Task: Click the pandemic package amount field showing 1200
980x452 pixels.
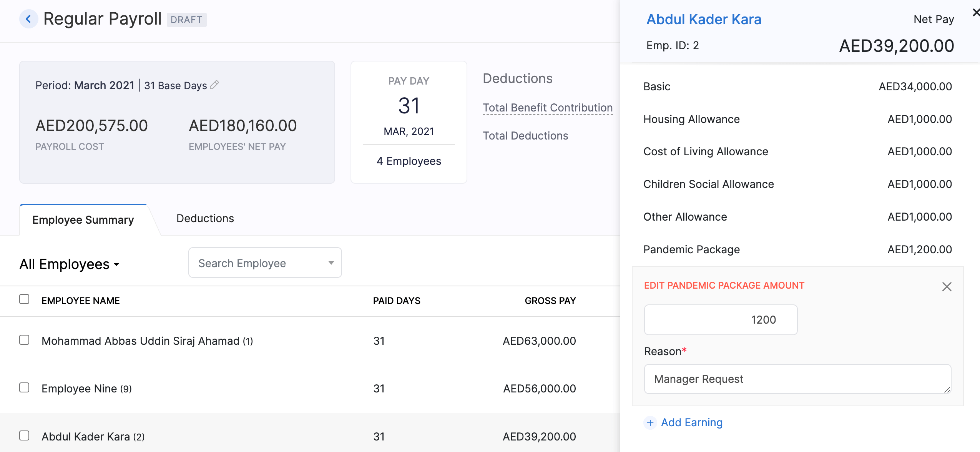Action: point(721,319)
